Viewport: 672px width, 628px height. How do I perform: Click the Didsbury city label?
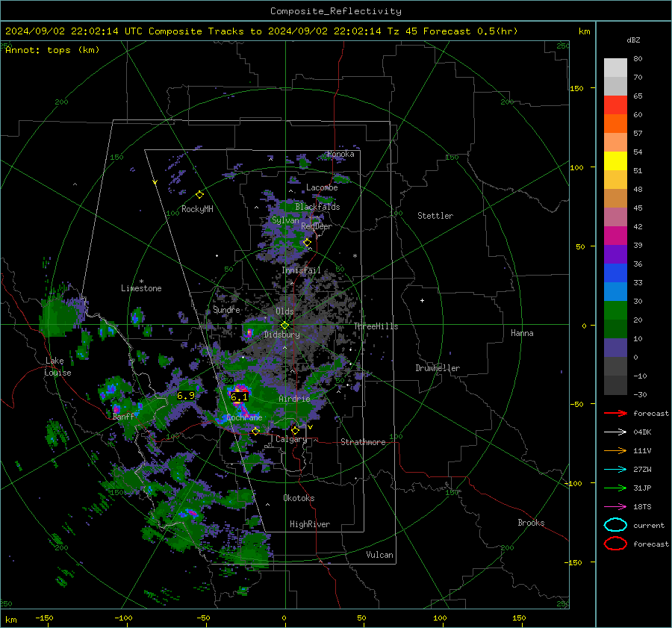[281, 335]
